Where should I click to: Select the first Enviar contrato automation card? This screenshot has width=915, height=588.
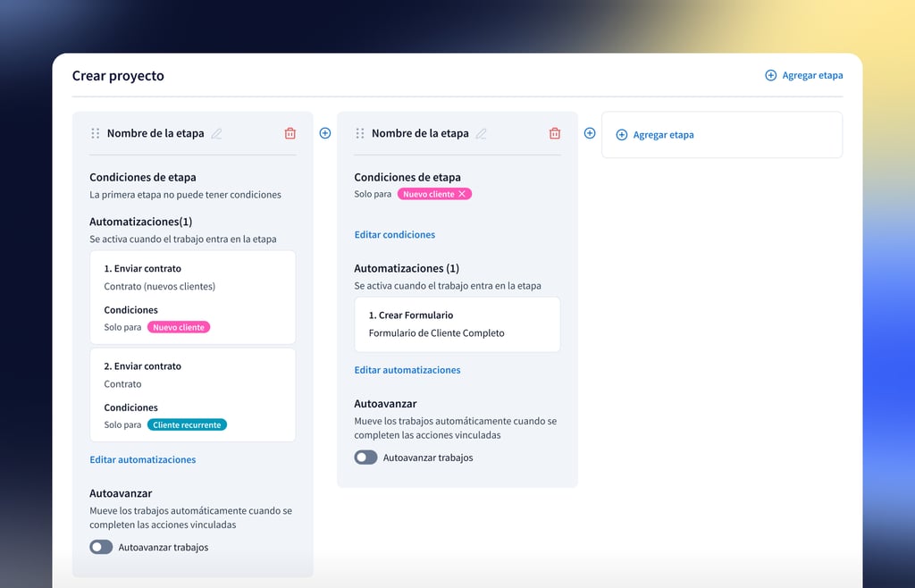[x=192, y=297]
